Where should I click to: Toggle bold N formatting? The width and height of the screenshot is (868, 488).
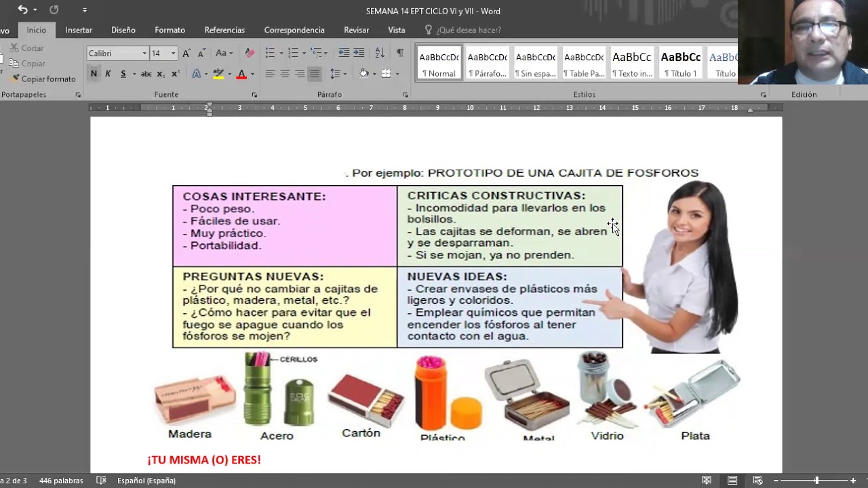tap(94, 74)
